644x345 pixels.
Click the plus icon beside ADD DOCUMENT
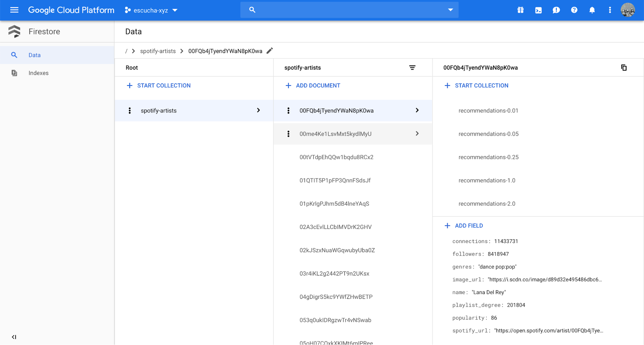point(288,85)
